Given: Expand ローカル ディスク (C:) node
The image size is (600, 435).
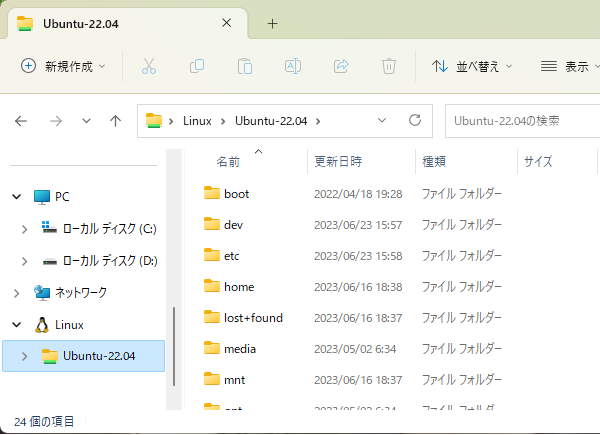Looking at the screenshot, I should click(24, 229).
